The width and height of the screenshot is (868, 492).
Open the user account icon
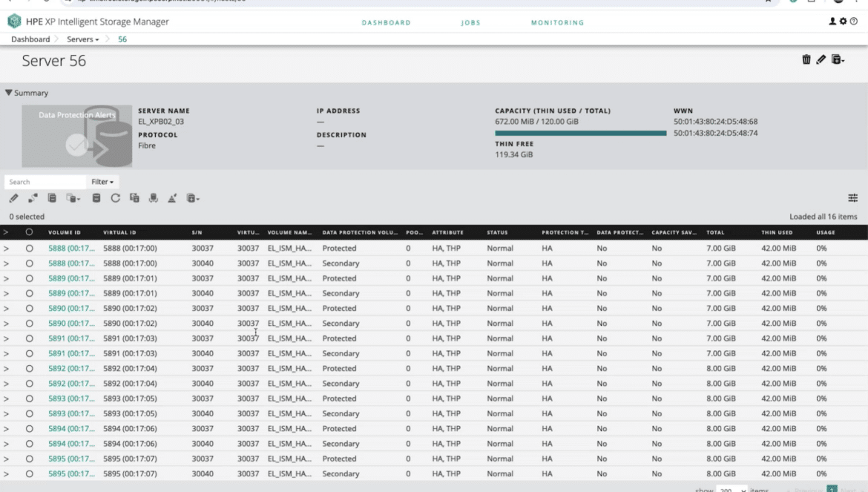pos(832,21)
